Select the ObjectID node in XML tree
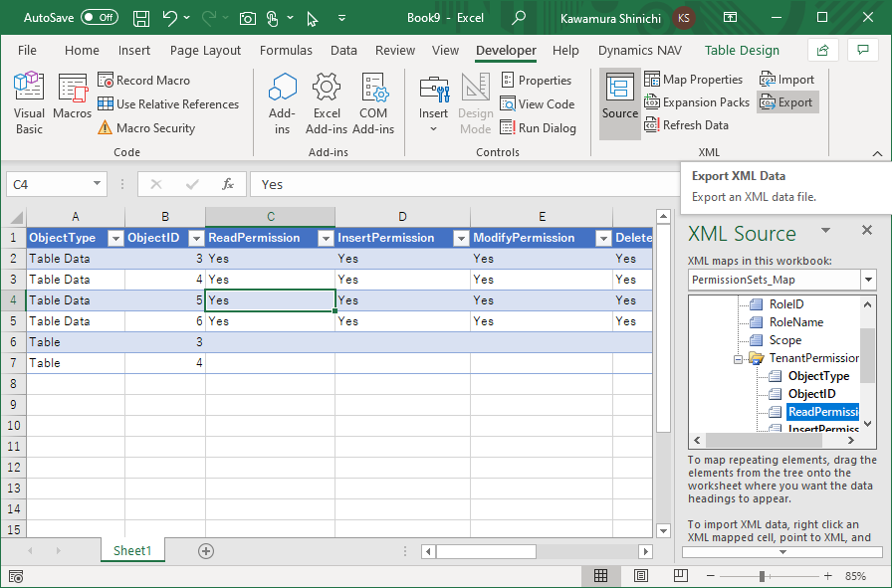 coord(810,394)
